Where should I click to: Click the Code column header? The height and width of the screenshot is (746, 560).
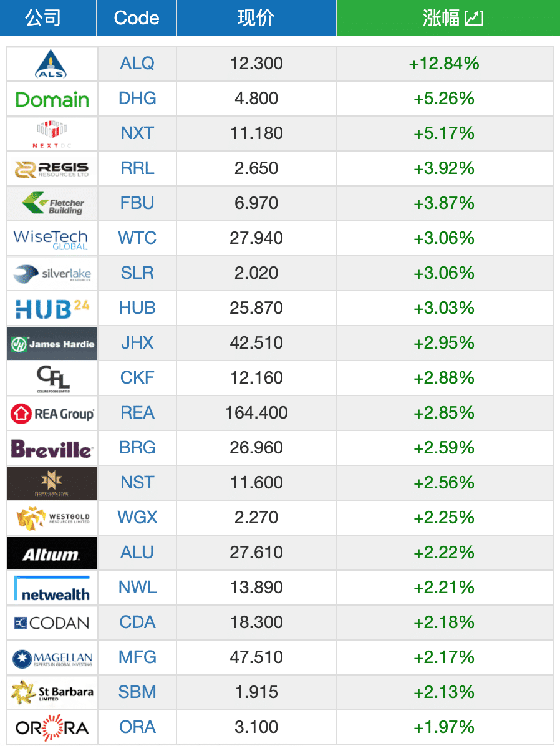click(137, 17)
